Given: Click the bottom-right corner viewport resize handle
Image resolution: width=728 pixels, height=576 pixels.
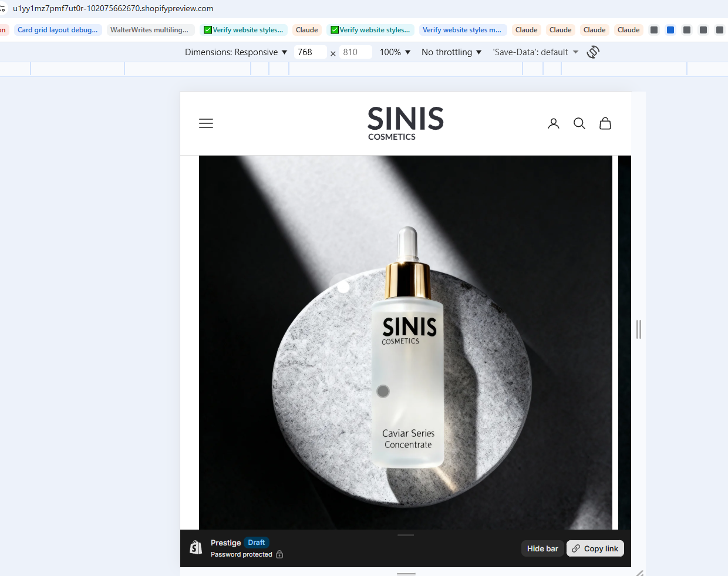Looking at the screenshot, I should [640, 572].
